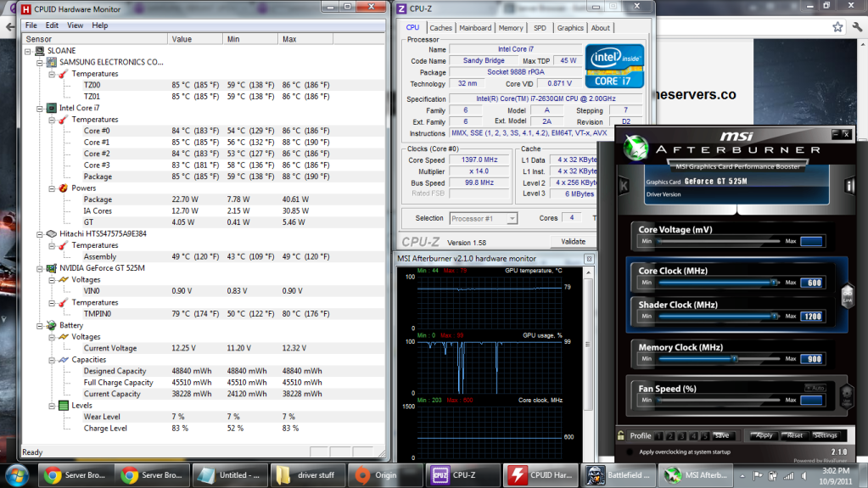Click the Shader Clock value field 1200
Image resolution: width=868 pixels, height=488 pixels.
click(812, 317)
